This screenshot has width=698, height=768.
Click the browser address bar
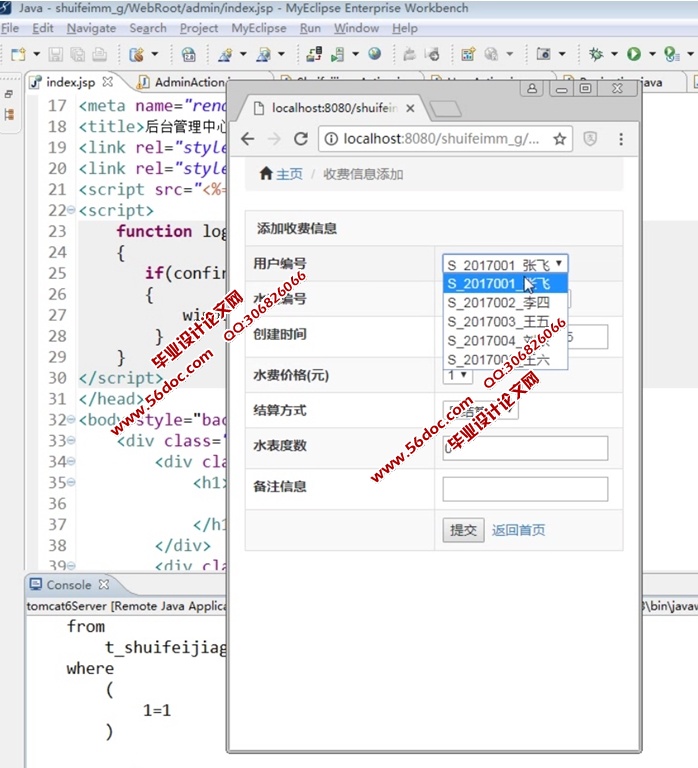coord(445,139)
